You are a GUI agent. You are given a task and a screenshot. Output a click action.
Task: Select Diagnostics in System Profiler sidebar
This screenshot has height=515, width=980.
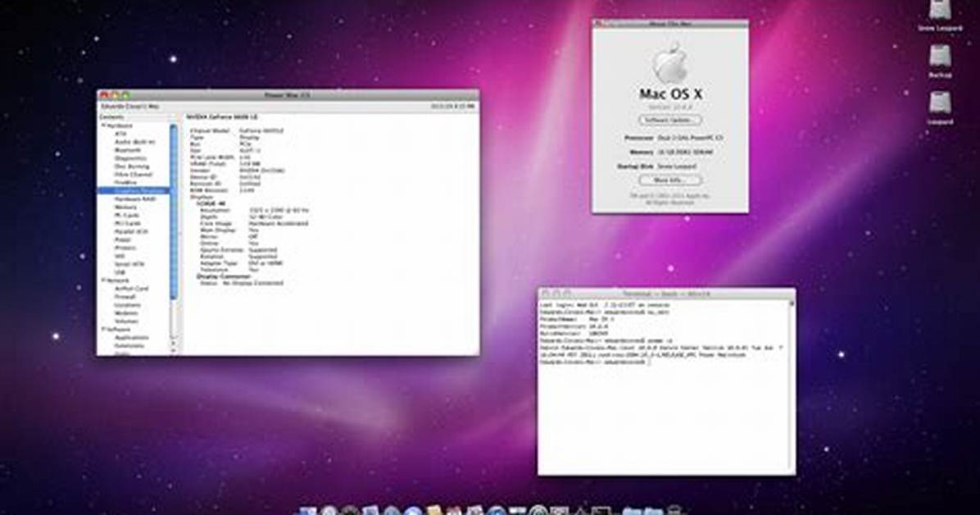coord(130,158)
